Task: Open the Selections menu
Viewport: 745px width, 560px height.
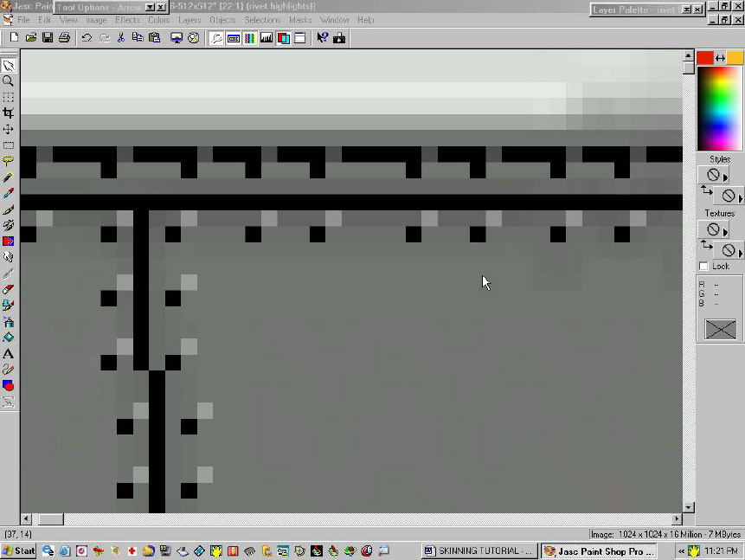Action: click(262, 20)
